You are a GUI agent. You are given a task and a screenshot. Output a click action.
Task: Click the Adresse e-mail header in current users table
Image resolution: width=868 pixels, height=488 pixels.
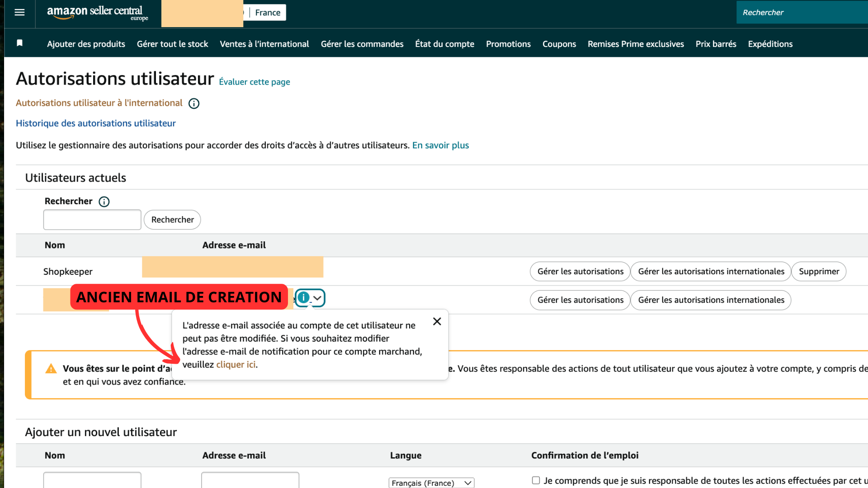pyautogui.click(x=234, y=245)
